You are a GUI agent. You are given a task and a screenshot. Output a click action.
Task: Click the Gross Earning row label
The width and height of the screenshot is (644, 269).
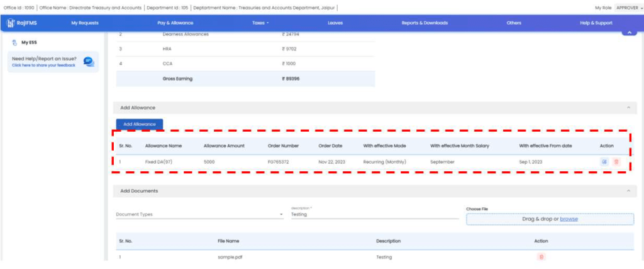177,79
